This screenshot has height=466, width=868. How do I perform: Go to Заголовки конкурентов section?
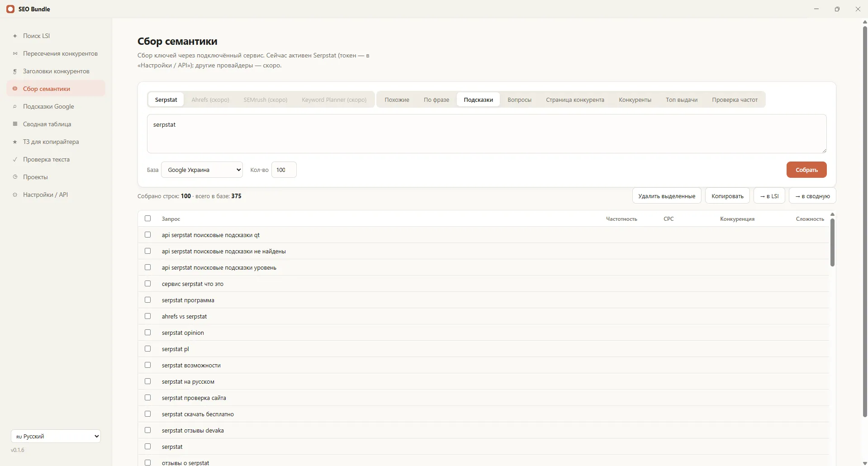(x=56, y=71)
